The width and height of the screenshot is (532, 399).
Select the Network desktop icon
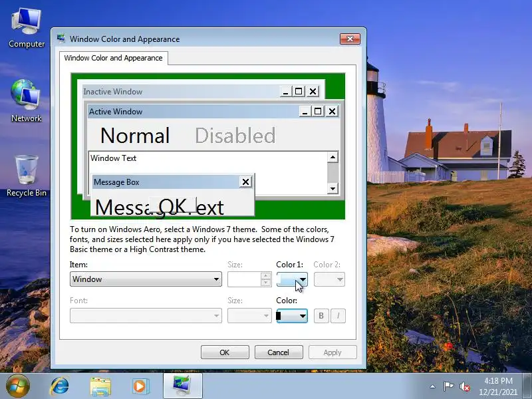26,100
